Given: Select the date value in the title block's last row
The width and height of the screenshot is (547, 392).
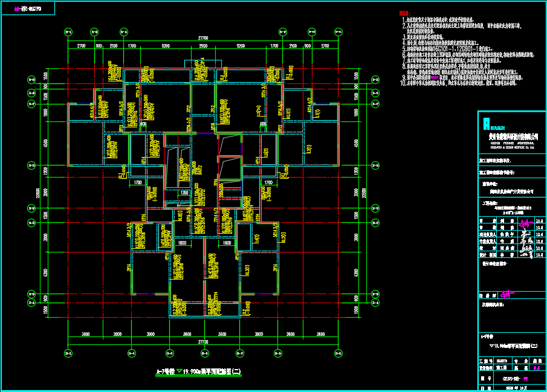Looking at the screenshot, I should click(x=517, y=388).
